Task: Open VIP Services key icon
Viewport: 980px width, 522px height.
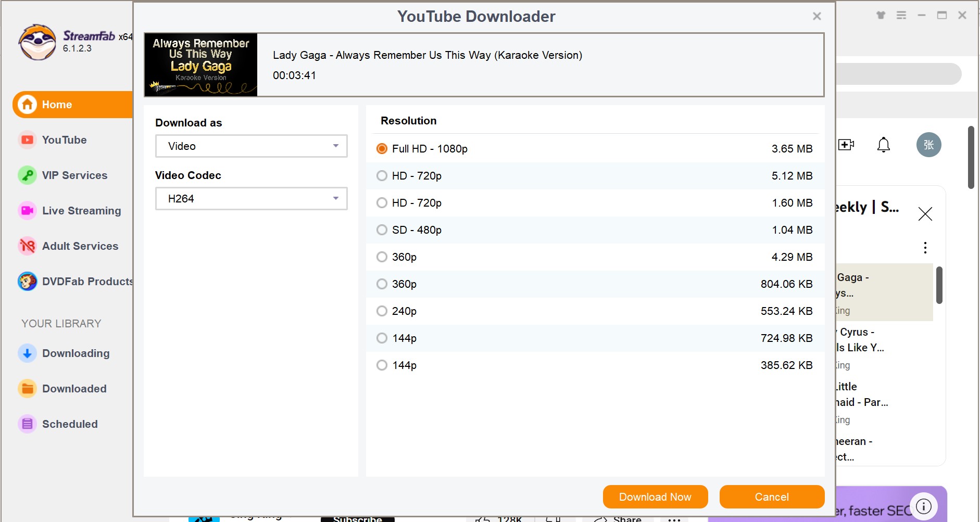Action: point(27,175)
